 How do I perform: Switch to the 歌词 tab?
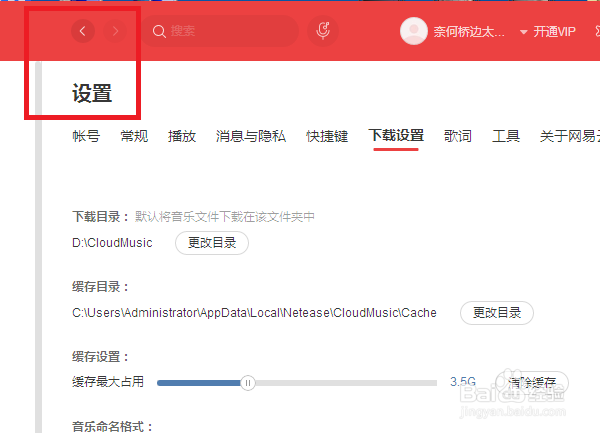458,136
